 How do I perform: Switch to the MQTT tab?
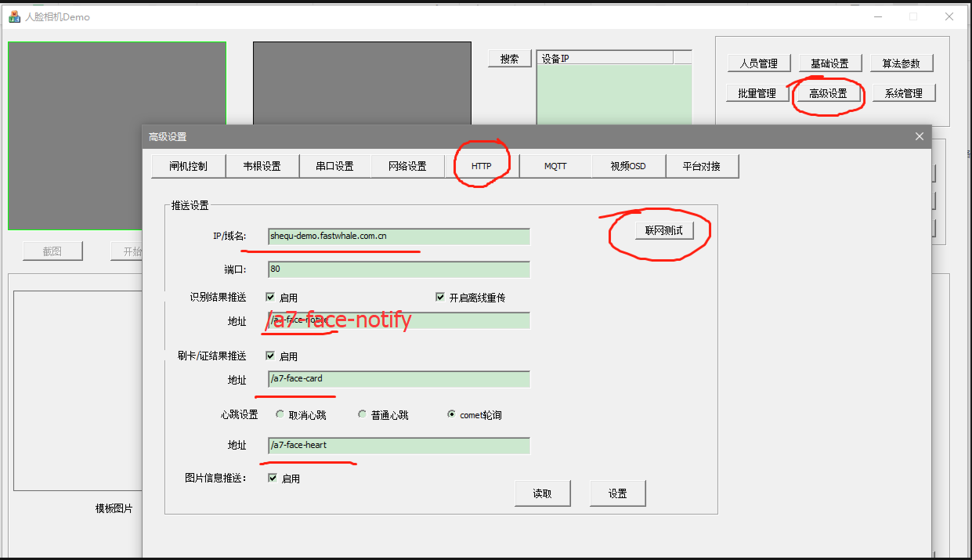click(x=555, y=166)
